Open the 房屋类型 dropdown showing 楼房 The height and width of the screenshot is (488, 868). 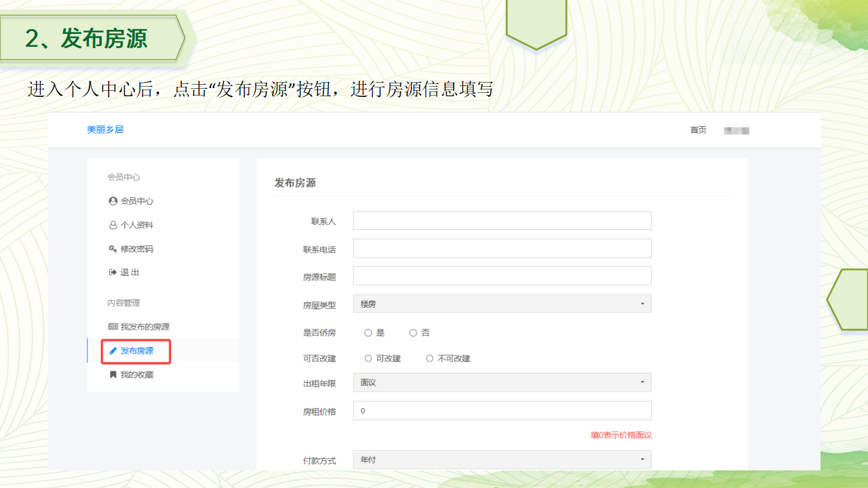[502, 304]
